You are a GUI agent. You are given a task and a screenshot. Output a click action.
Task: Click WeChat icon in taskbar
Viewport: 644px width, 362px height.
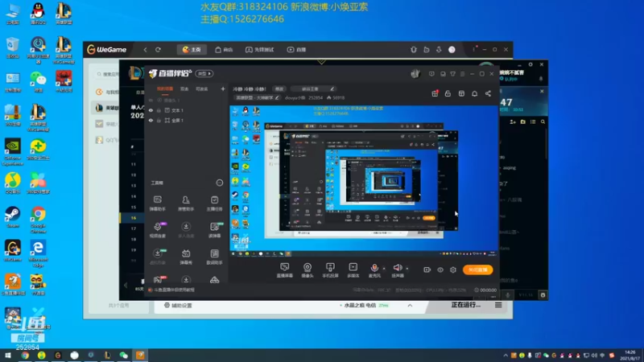[x=123, y=356]
